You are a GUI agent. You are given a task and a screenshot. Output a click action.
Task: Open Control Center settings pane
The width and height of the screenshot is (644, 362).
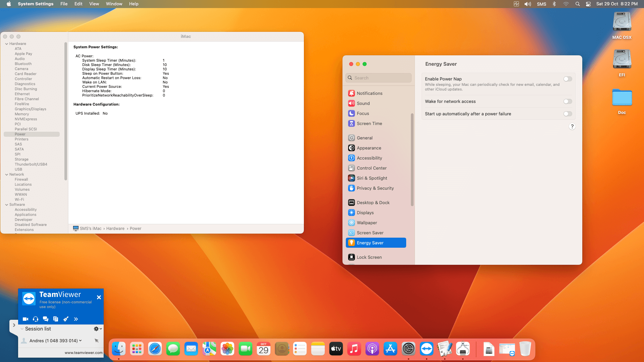(x=376, y=168)
